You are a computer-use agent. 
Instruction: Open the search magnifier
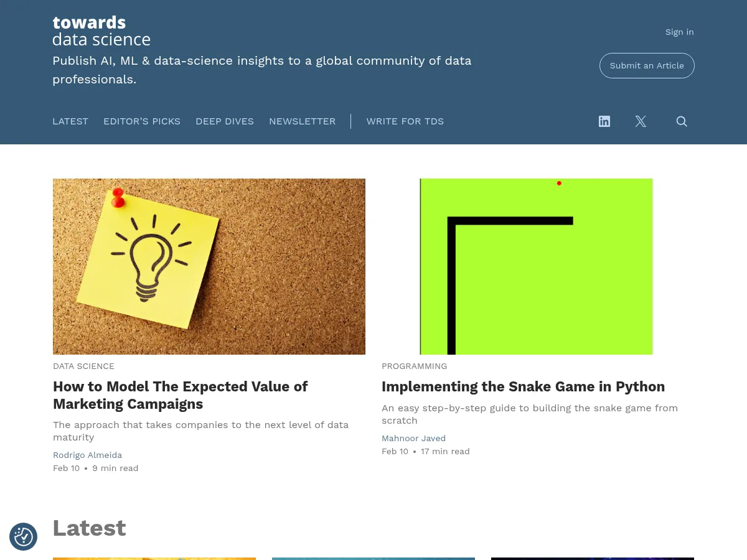pos(682,121)
